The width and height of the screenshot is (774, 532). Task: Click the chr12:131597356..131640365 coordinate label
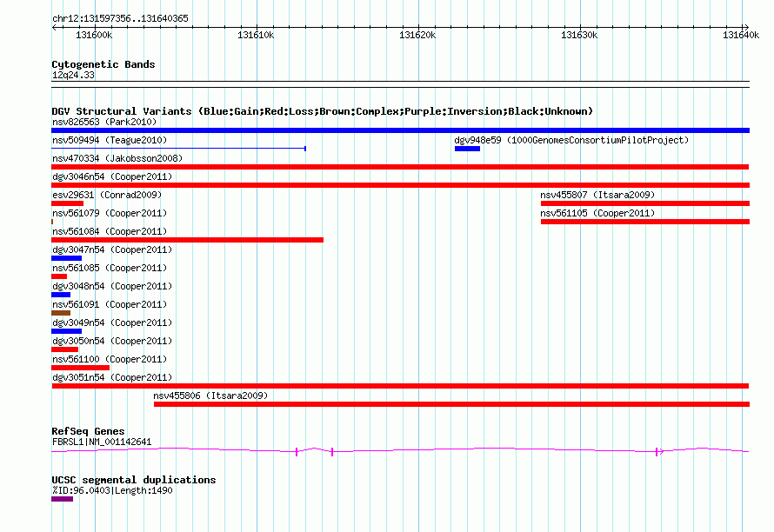pyautogui.click(x=120, y=19)
